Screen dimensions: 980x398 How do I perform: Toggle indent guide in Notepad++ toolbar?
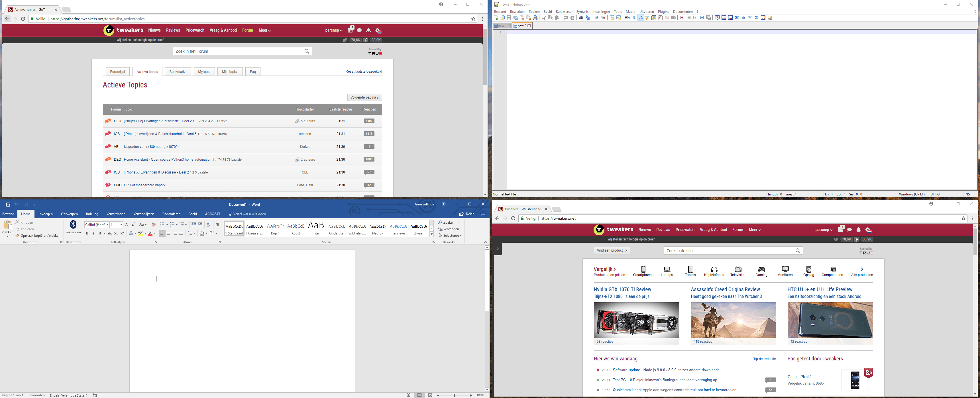click(x=641, y=18)
